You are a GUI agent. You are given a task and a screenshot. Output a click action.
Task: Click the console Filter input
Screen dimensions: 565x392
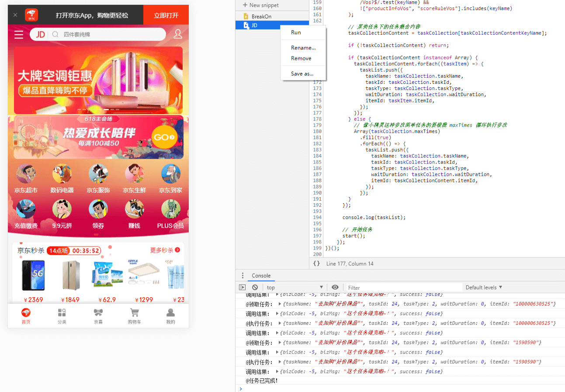(404, 288)
